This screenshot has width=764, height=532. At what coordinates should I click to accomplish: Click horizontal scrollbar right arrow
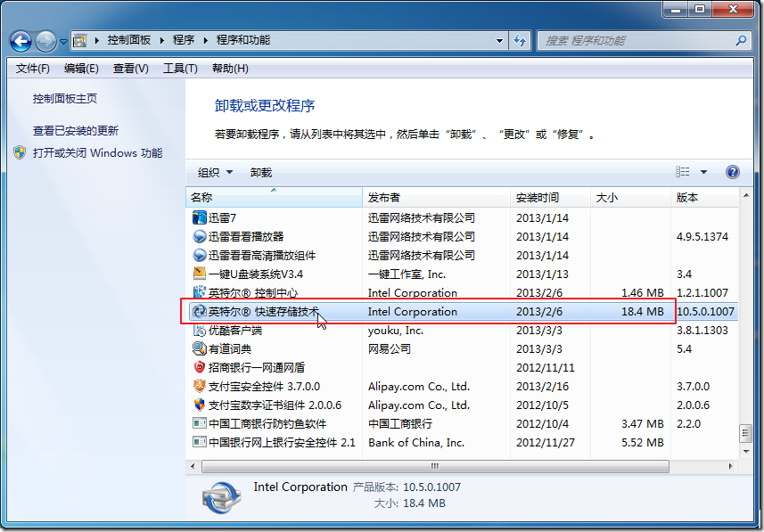(730, 466)
